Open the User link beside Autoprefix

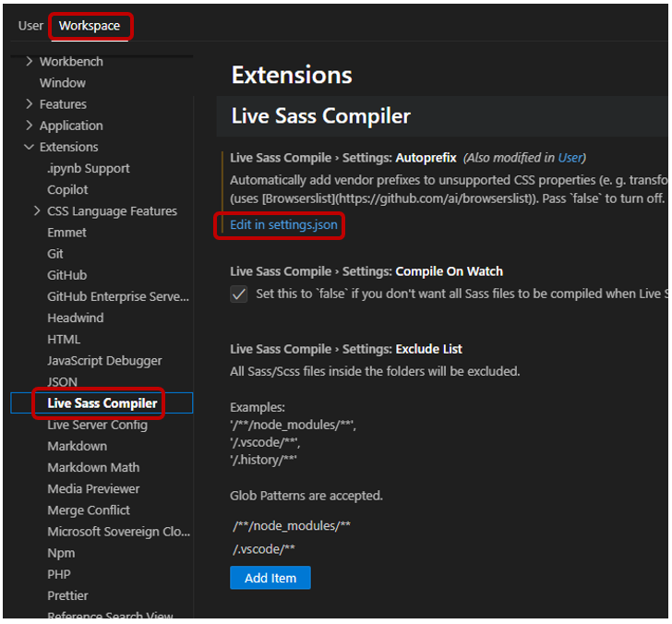[570, 158]
